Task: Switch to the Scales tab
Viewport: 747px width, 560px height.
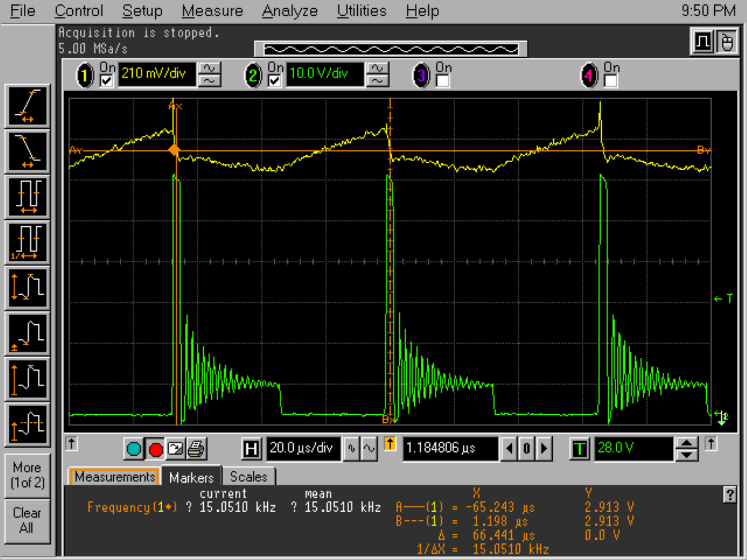Action: (248, 476)
